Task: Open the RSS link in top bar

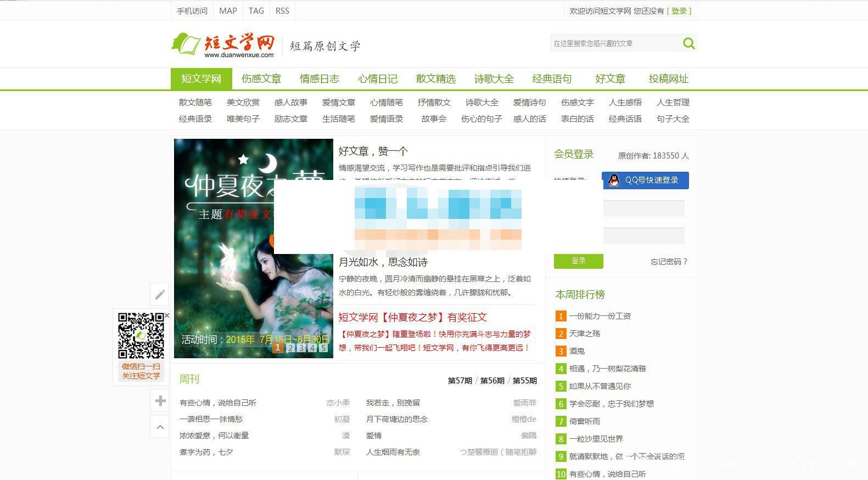Action: (282, 11)
